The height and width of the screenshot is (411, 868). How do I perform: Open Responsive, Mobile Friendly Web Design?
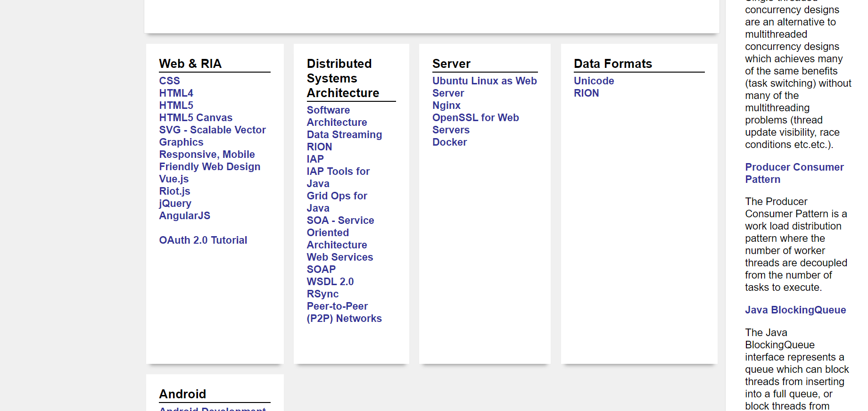[209, 160]
